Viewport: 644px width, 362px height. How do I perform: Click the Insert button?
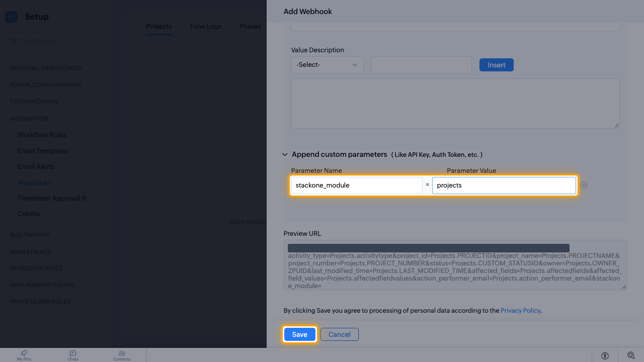[x=497, y=65]
